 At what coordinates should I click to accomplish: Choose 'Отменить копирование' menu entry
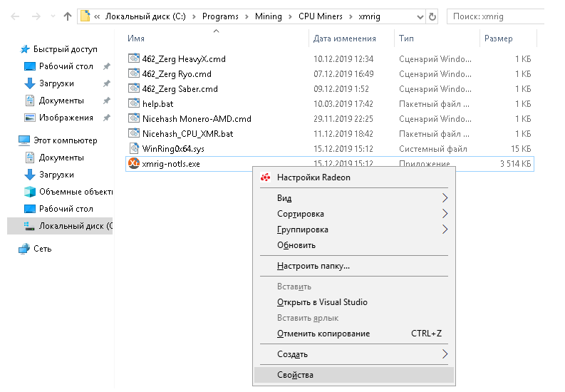(354, 334)
